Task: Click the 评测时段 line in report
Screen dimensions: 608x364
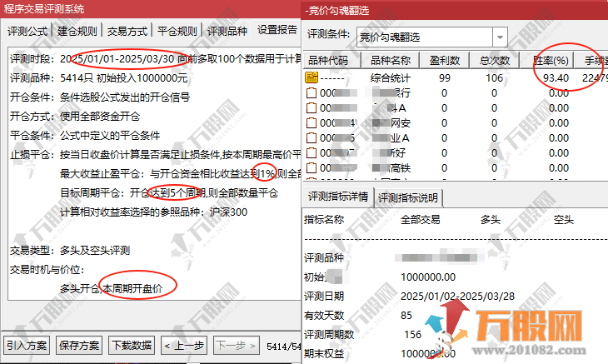Action: pyautogui.click(x=155, y=59)
